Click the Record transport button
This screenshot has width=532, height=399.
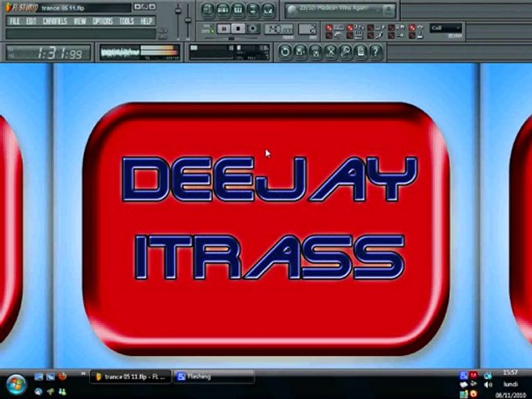tap(253, 29)
